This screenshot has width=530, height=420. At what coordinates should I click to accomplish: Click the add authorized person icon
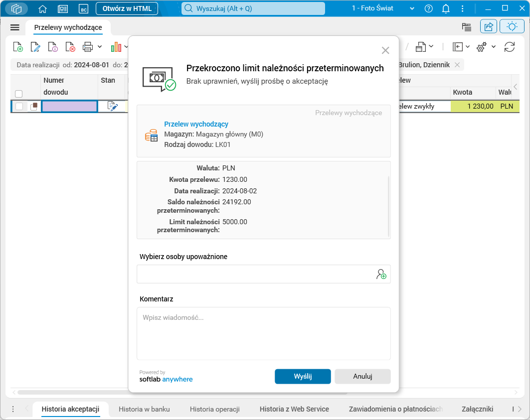(381, 274)
